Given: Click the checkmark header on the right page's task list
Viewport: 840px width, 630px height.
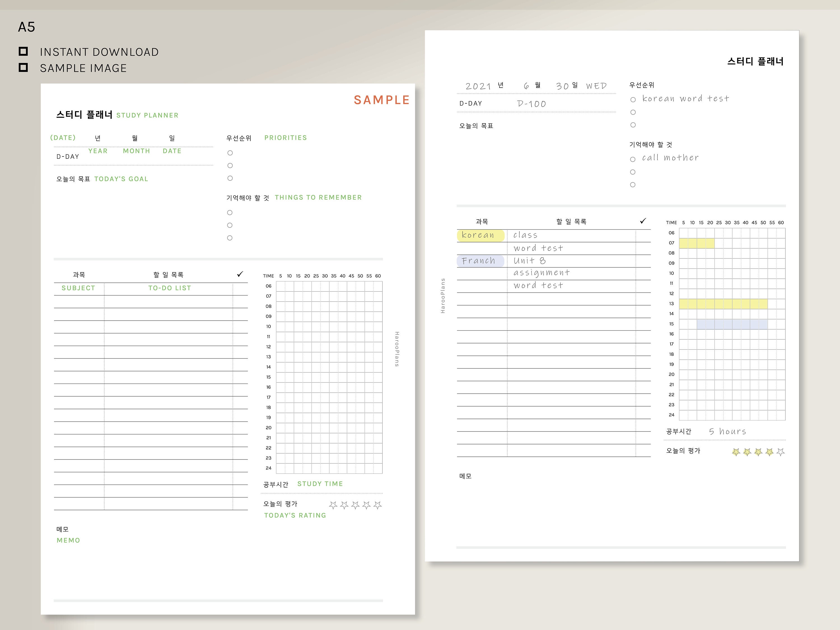Looking at the screenshot, I should pos(643,220).
